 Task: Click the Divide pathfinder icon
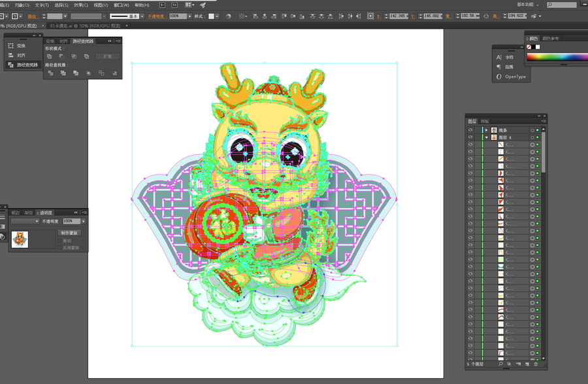coord(50,73)
